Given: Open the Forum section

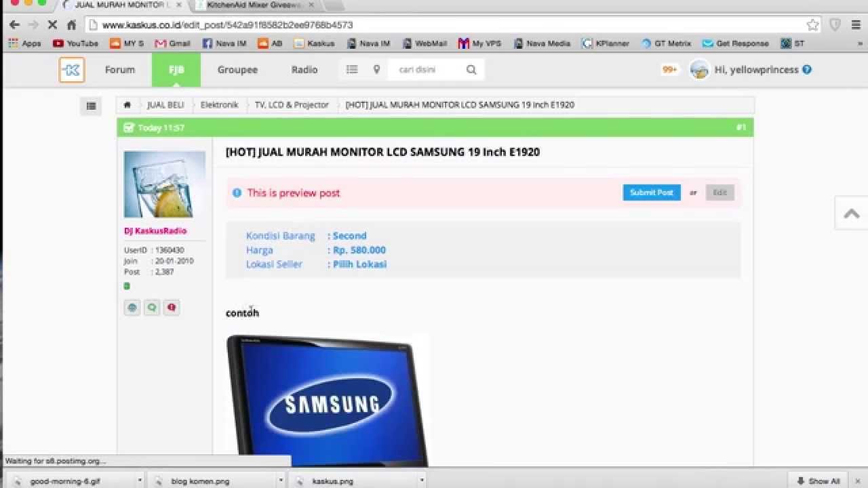Looking at the screenshot, I should coord(120,70).
